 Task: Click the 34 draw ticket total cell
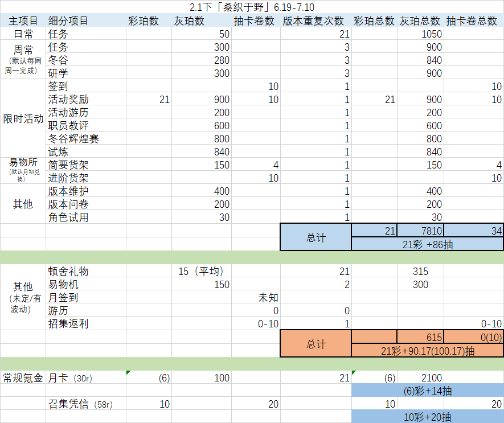pos(474,231)
